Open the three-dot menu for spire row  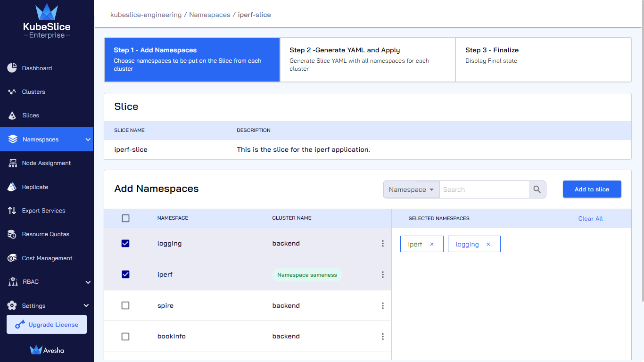(382, 305)
